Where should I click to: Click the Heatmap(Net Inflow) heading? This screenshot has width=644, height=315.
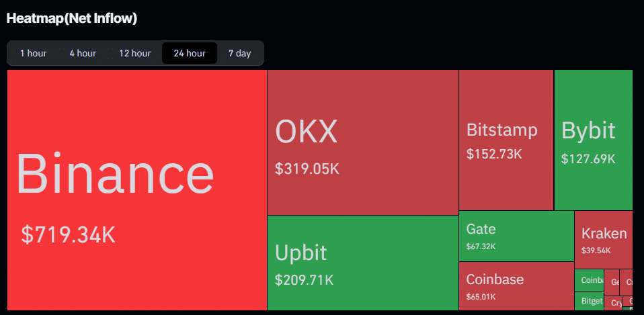71,18
